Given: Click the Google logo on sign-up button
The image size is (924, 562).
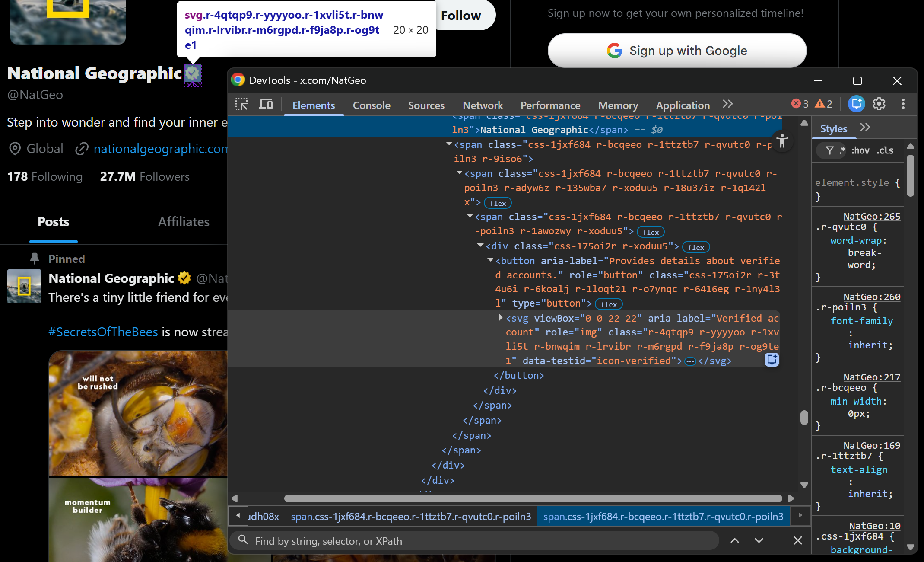Looking at the screenshot, I should coord(614,51).
